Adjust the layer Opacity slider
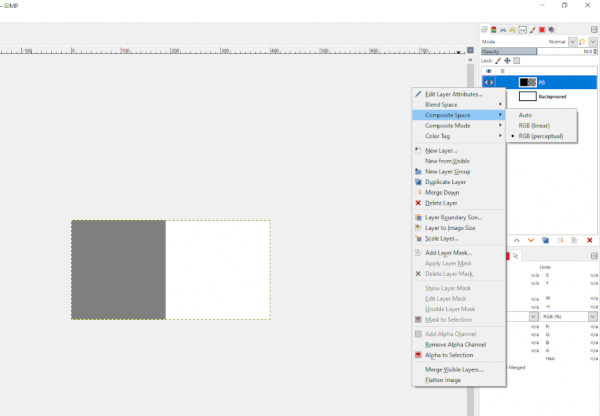This screenshot has width=600, height=416. tap(537, 51)
